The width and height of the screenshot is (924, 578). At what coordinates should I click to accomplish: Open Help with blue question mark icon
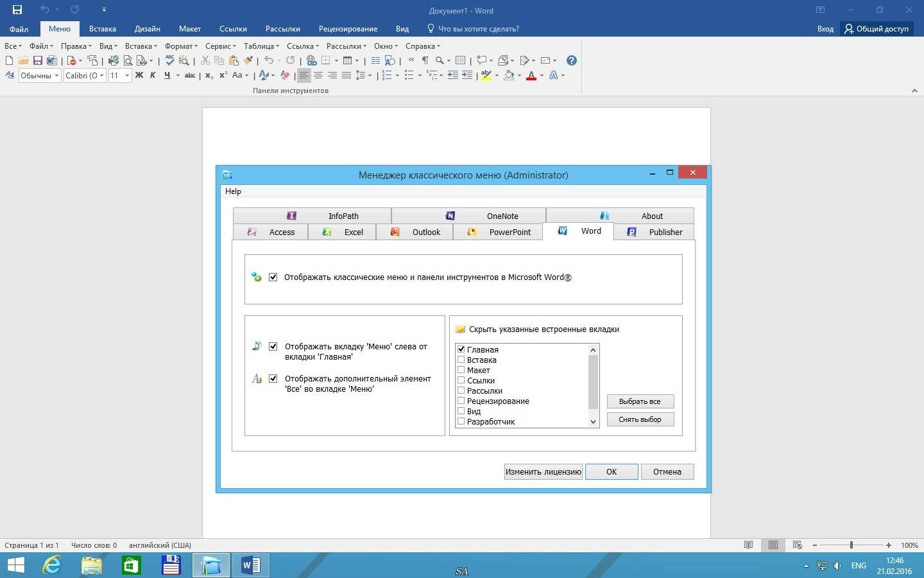[571, 60]
